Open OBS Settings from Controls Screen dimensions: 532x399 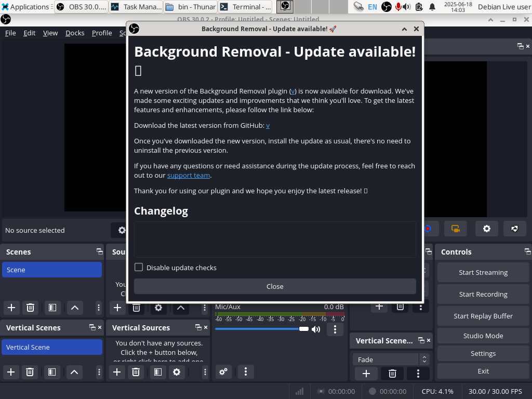[483, 353]
